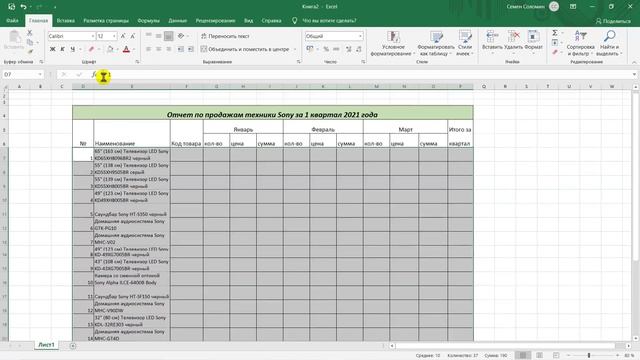
Task: Toggle align text right
Action: (x=169, y=49)
